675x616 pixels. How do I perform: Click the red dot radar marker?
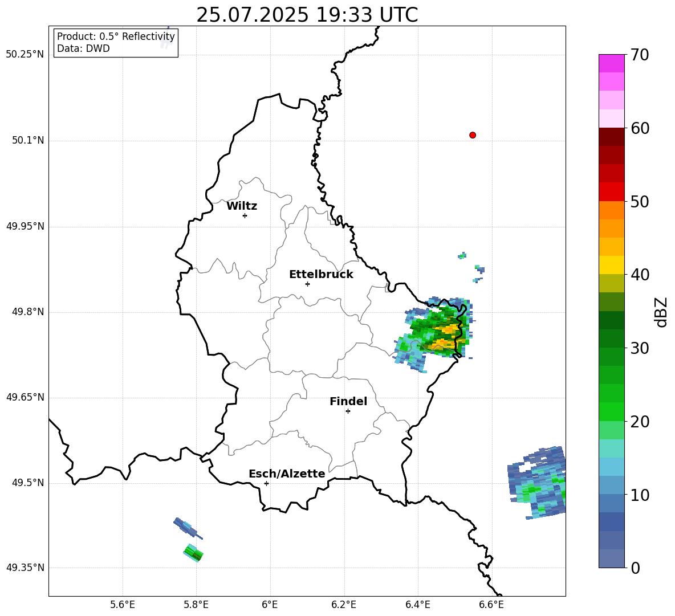tap(473, 135)
